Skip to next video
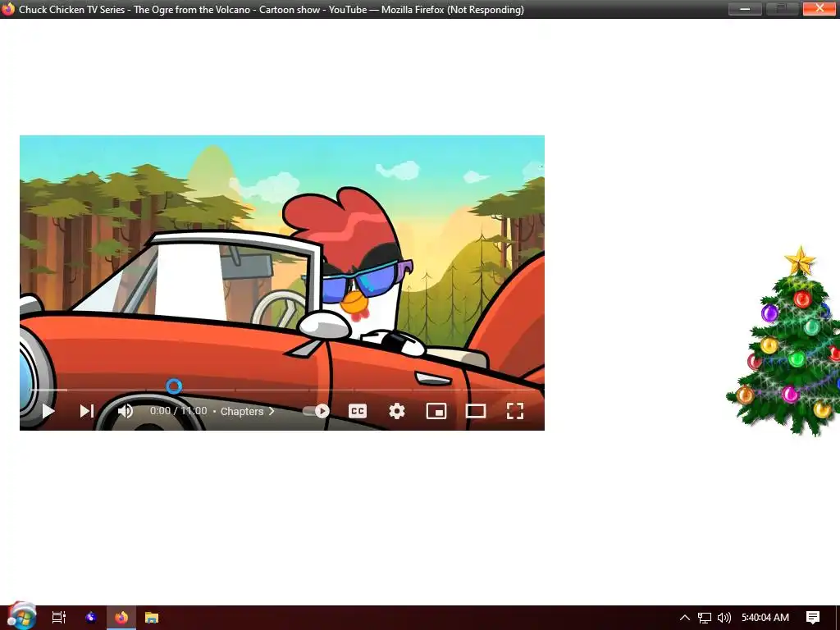This screenshot has width=840, height=630. (x=87, y=411)
